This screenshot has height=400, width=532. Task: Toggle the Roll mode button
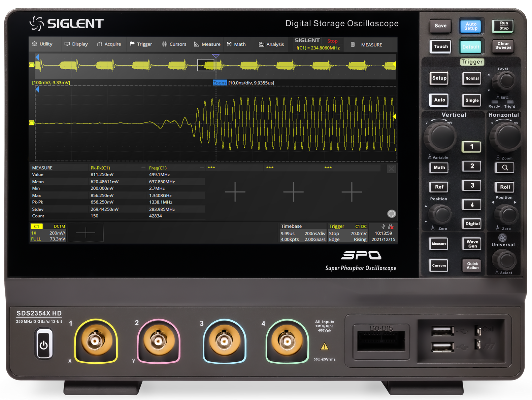[505, 187]
